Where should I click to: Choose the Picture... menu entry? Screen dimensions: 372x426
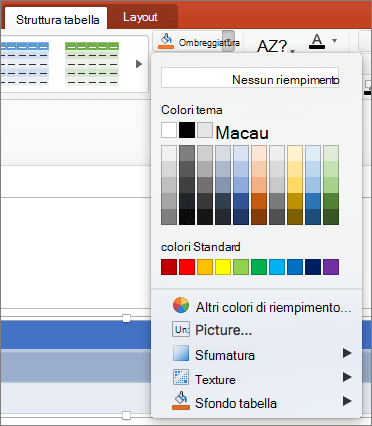[257, 330]
